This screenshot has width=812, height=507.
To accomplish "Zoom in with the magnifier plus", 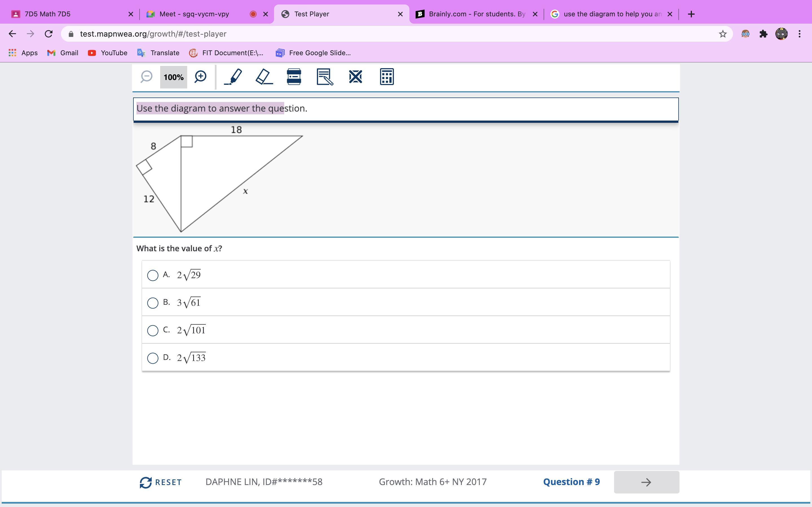I will tap(200, 77).
